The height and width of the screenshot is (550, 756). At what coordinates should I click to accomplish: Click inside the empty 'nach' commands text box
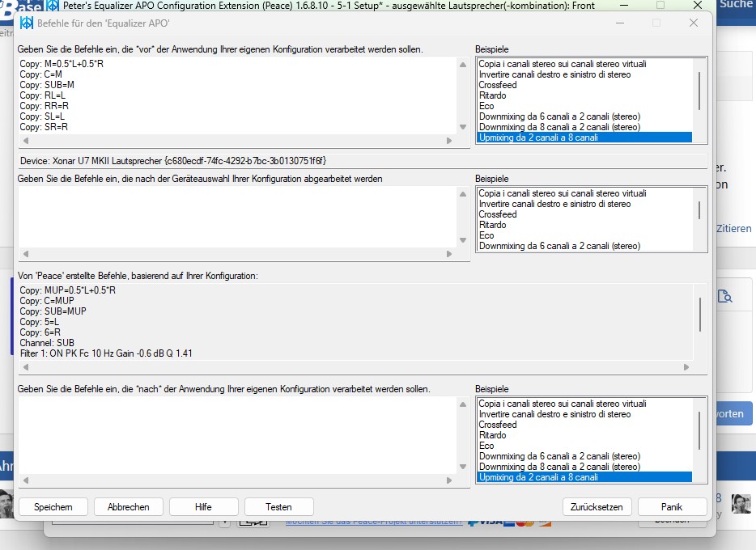pos(238,435)
